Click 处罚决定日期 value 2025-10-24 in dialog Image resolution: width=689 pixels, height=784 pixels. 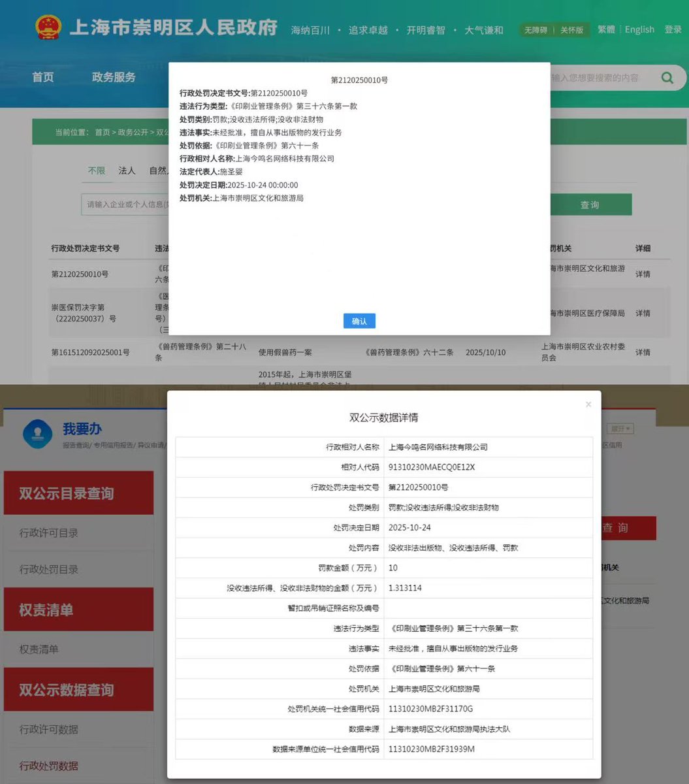click(x=409, y=527)
